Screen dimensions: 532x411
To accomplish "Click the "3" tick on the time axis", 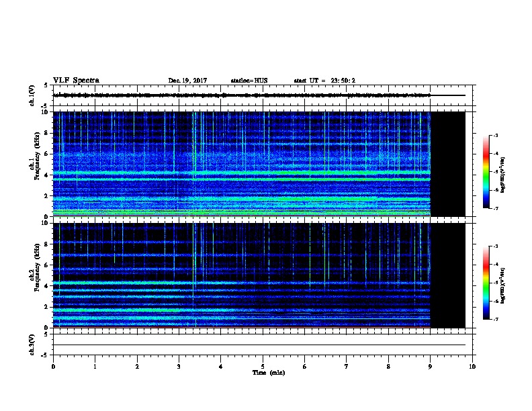I will click(x=179, y=367).
